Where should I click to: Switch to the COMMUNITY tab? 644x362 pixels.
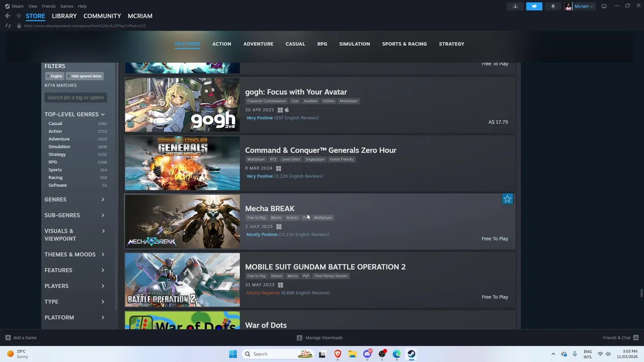tap(102, 16)
